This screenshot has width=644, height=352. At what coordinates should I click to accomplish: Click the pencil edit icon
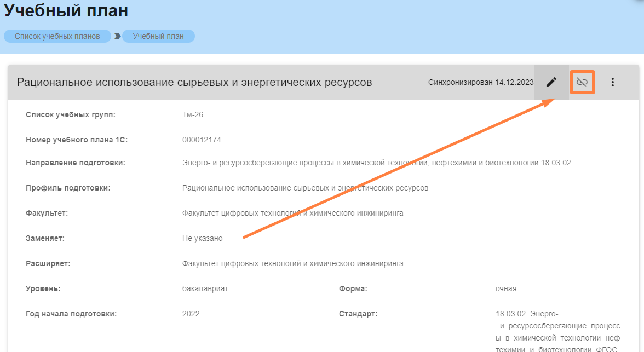point(551,82)
